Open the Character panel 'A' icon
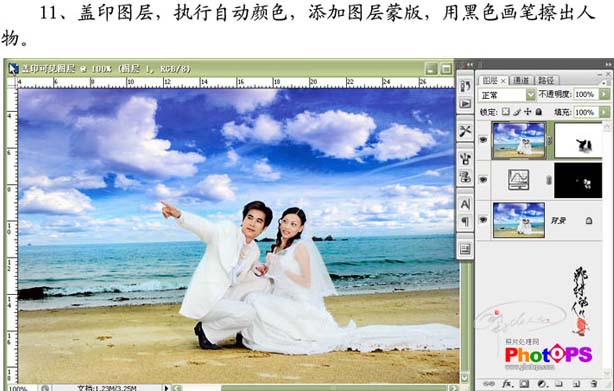 click(x=465, y=204)
